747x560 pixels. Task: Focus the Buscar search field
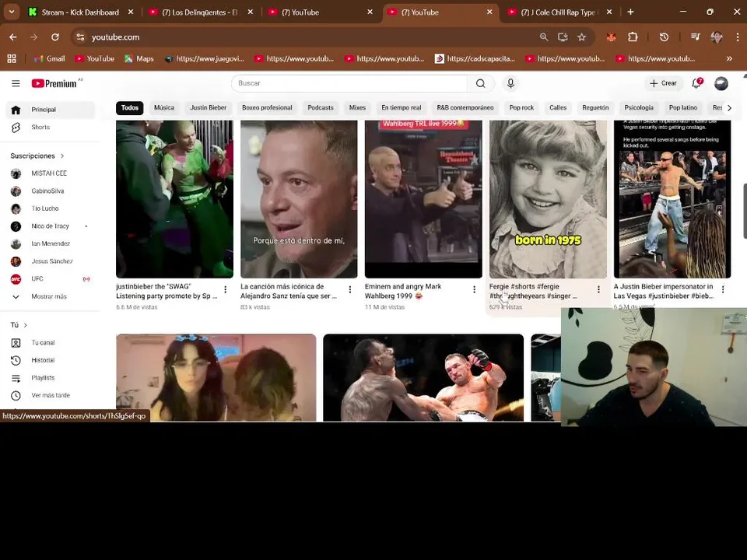tap(349, 83)
